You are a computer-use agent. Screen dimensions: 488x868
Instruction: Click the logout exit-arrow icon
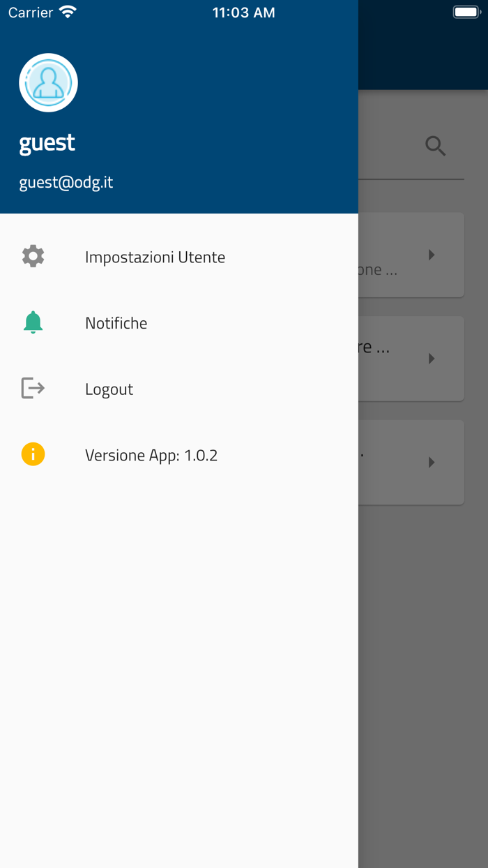(x=33, y=388)
